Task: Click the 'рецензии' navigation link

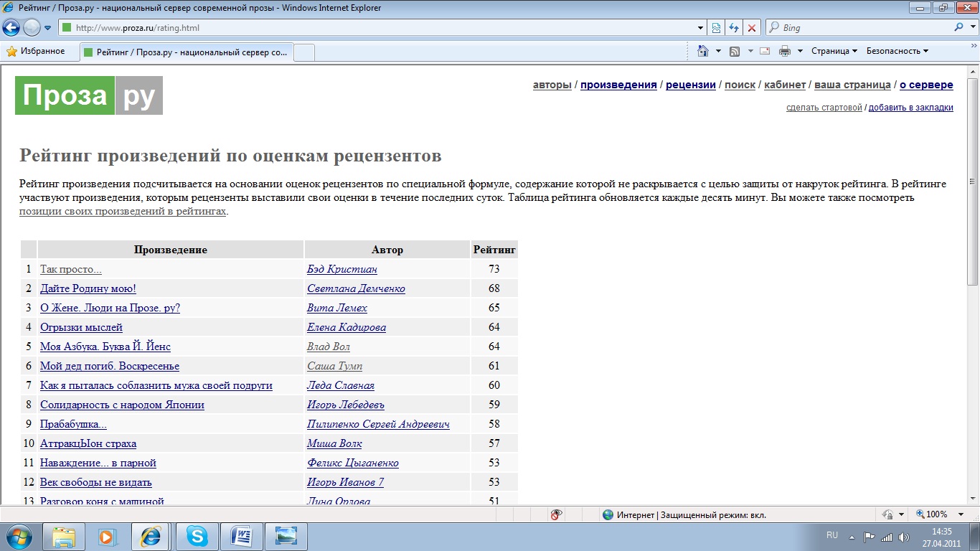Action: 690,85
